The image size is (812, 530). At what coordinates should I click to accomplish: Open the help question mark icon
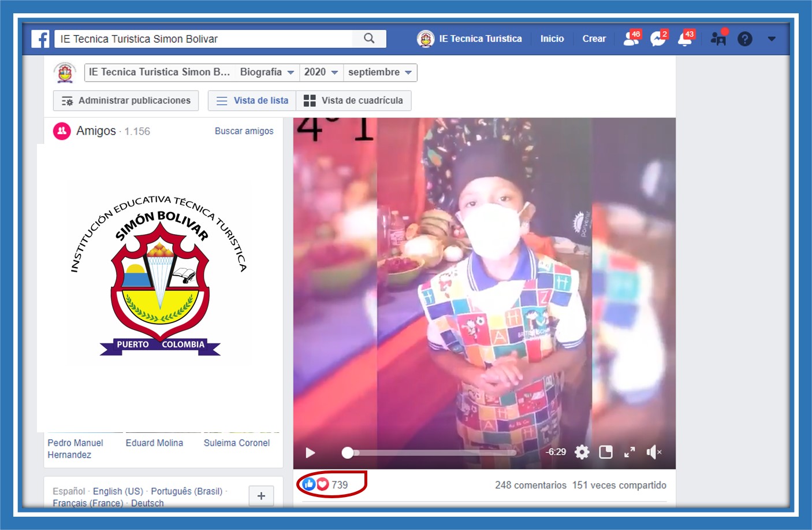coord(745,39)
